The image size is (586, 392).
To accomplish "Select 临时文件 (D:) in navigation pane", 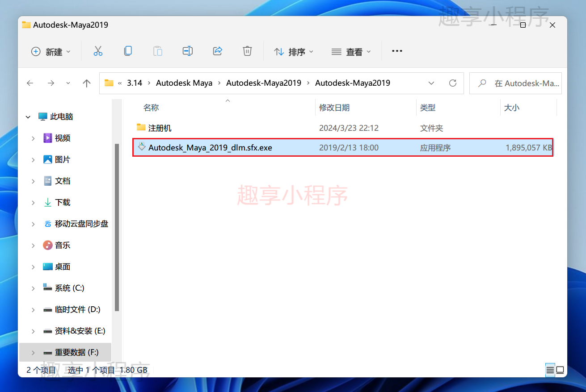I will 77,309.
